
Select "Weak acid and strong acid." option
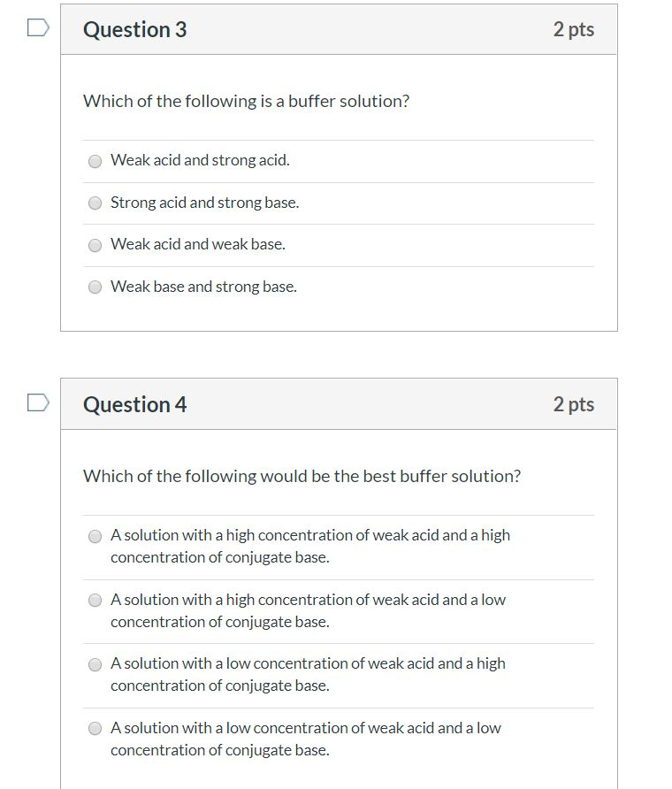coord(95,161)
